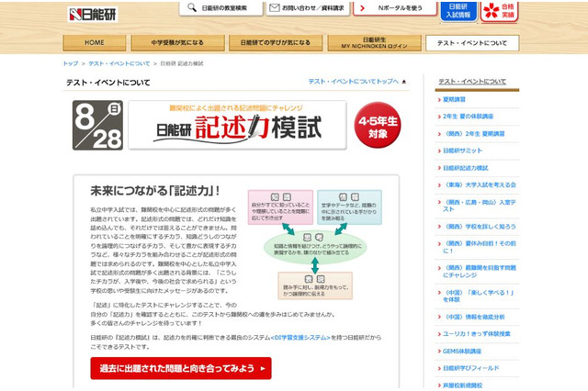588x391 pixels.
Task: Open DI学習支援システム link in text
Action: click(300, 338)
